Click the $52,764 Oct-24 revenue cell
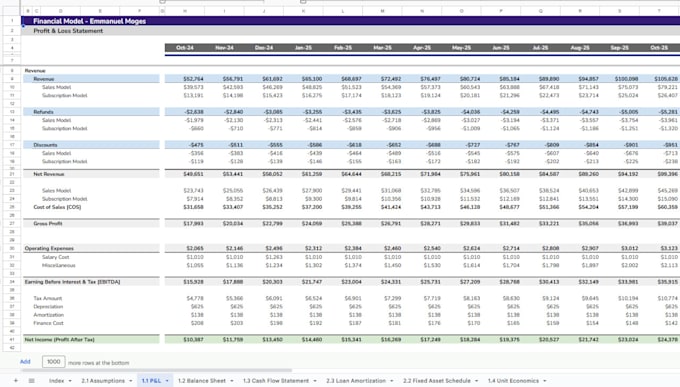 click(185, 79)
